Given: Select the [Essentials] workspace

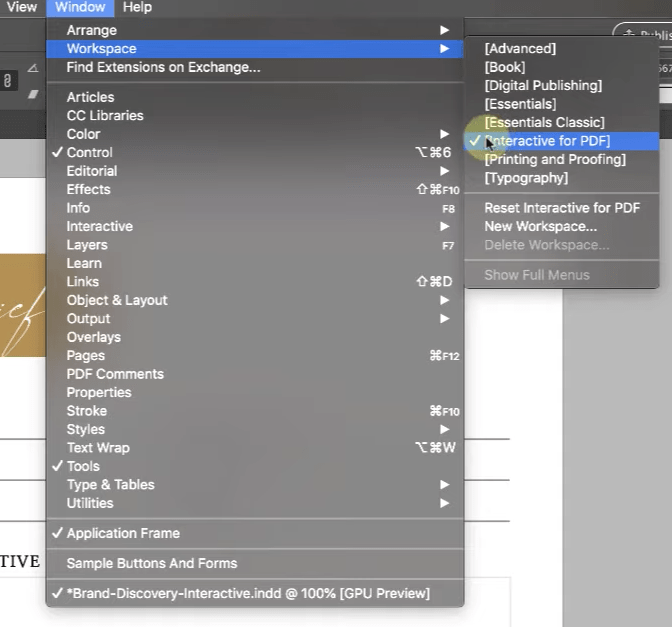Looking at the screenshot, I should [x=562, y=104].
